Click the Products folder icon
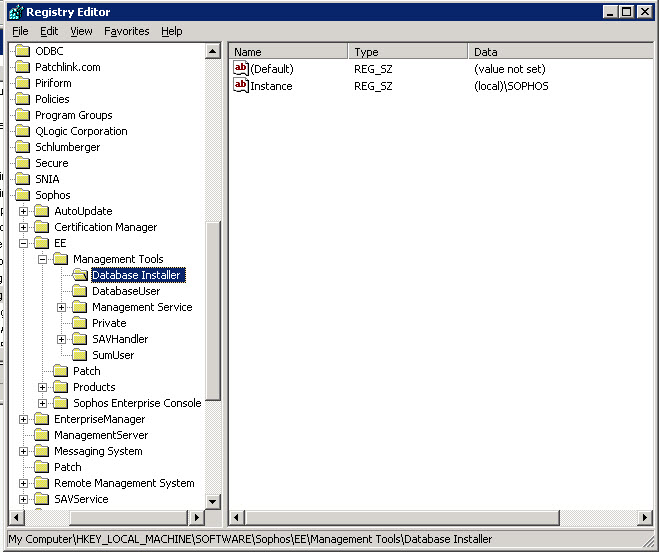Screen dimensions: 659x552 point(61,387)
